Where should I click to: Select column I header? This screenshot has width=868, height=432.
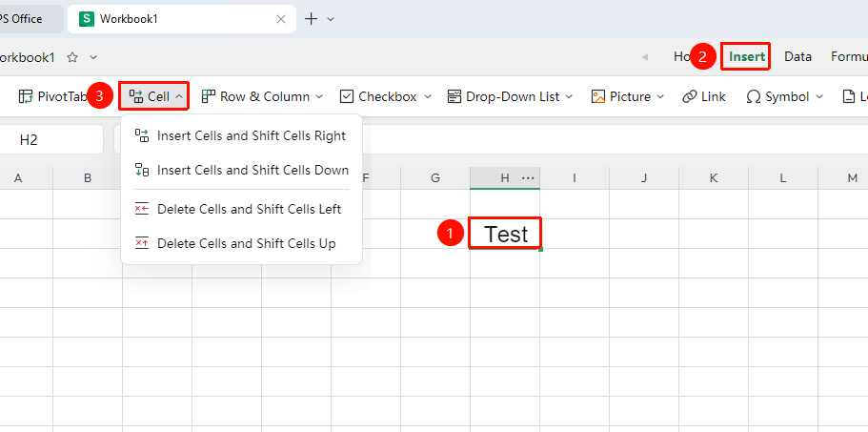(x=575, y=177)
